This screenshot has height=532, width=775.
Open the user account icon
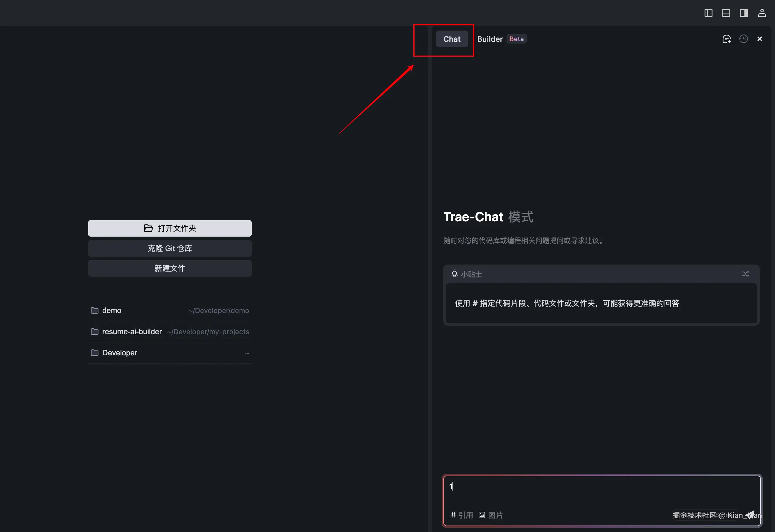762,13
